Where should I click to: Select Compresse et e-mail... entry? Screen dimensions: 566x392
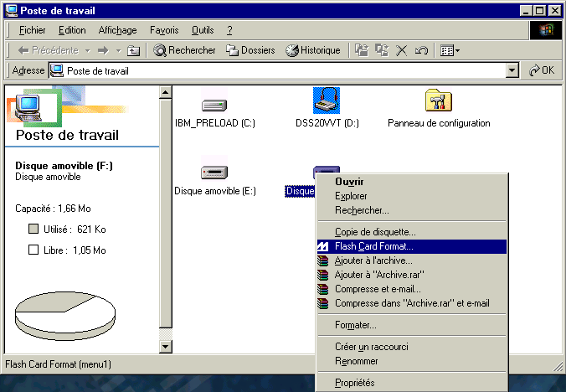(412, 289)
